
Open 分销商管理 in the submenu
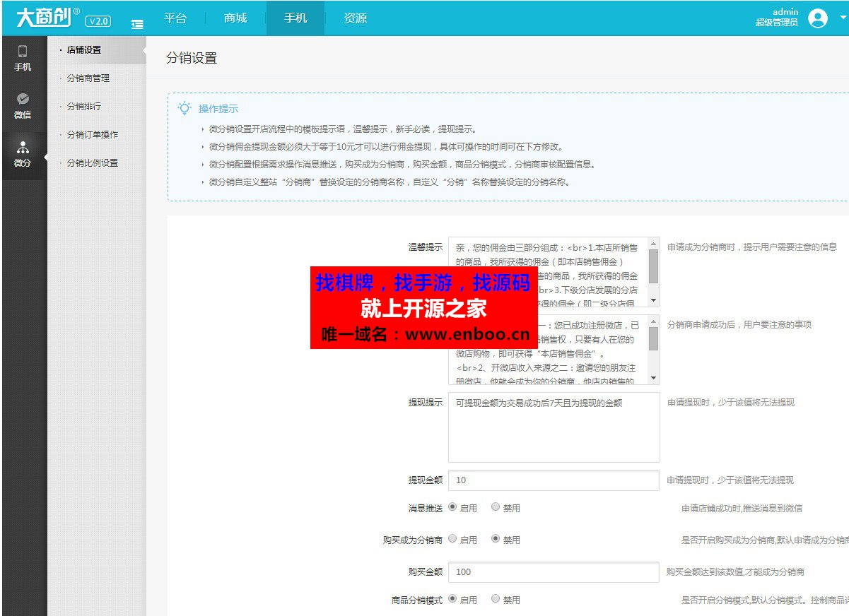coord(88,78)
